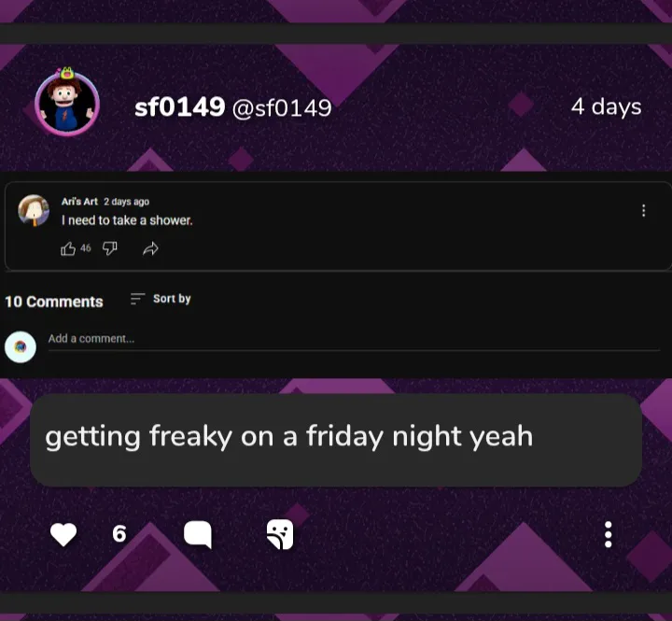Open Ari's Art commenter avatar
Viewport: 672px width, 621px height.
34,210
